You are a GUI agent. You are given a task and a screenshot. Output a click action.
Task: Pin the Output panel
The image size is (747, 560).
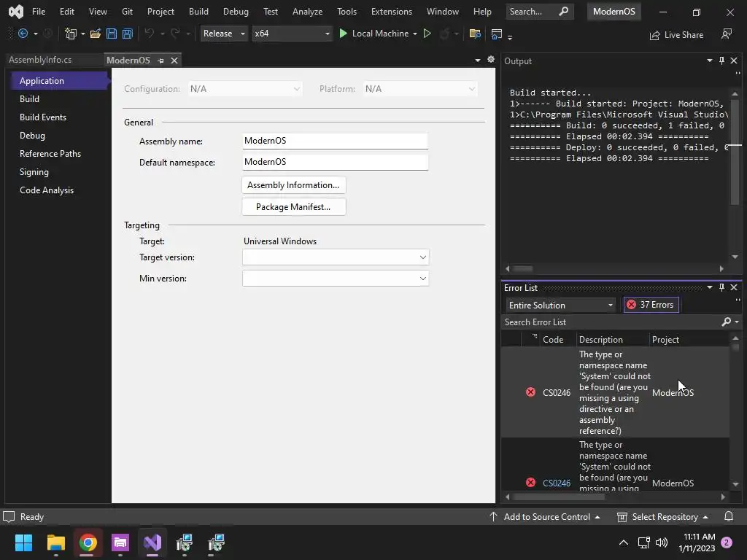pos(721,61)
